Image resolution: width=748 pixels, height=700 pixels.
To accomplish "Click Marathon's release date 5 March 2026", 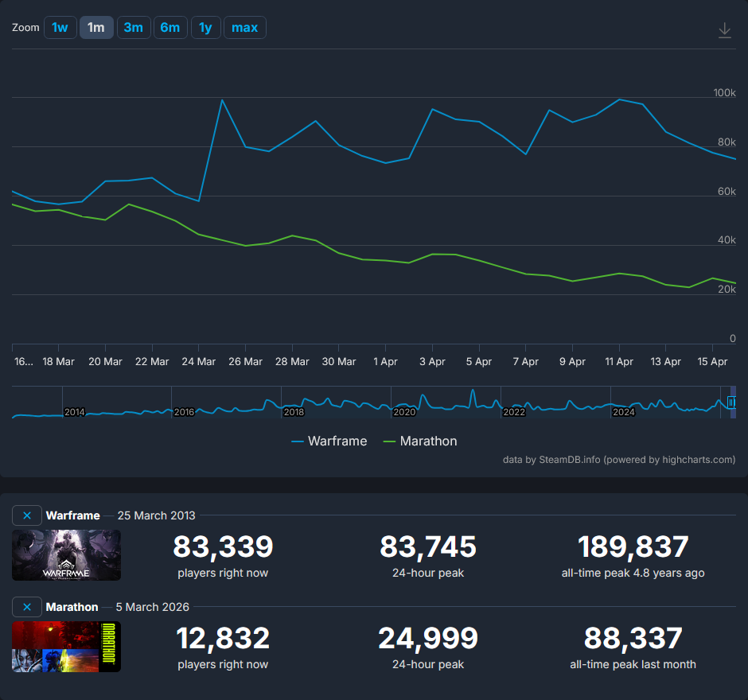I will tap(152, 607).
